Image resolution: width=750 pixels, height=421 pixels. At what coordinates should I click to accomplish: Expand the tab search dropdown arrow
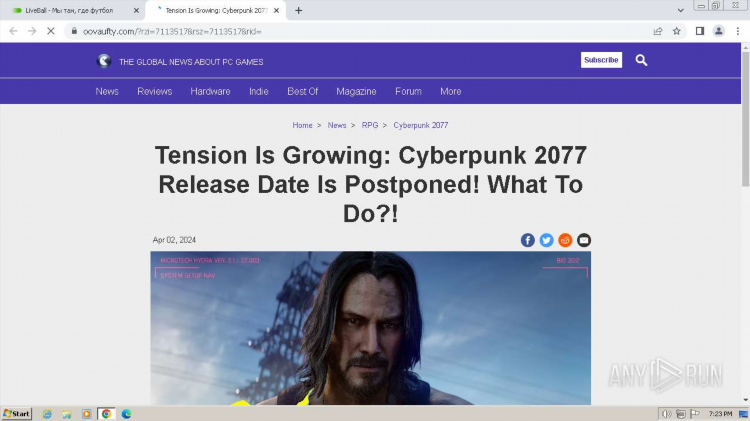click(x=680, y=10)
